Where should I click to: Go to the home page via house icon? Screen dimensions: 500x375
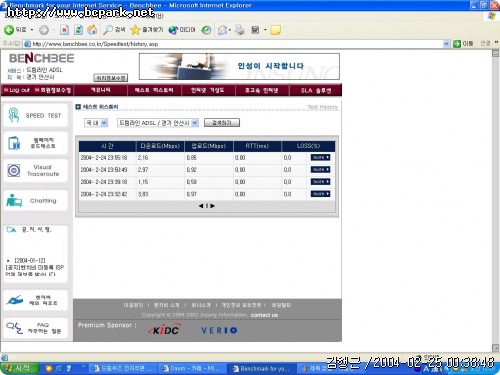click(x=92, y=30)
